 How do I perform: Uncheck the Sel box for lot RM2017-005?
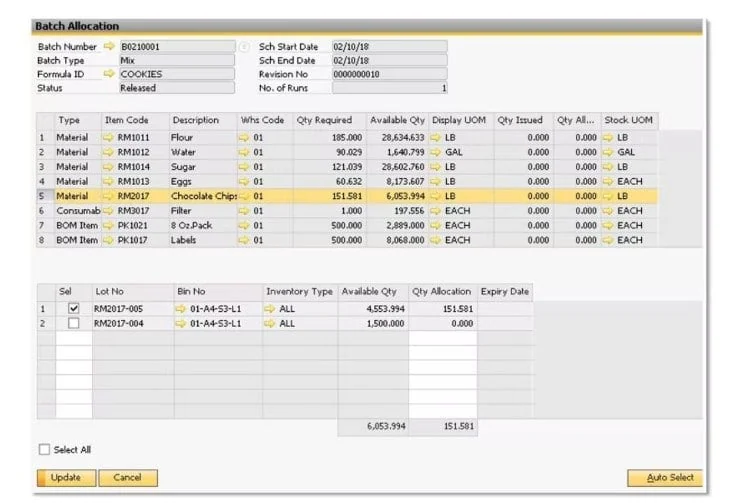click(74, 308)
